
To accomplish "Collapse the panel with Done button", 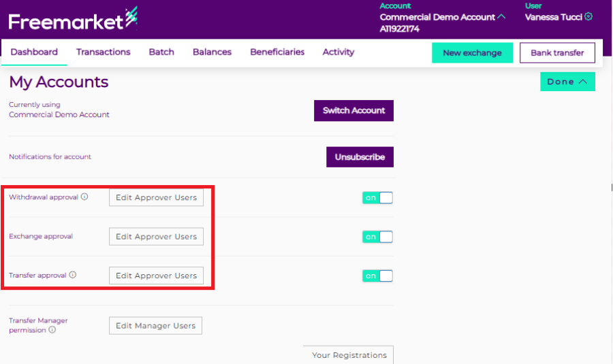I will pos(567,82).
